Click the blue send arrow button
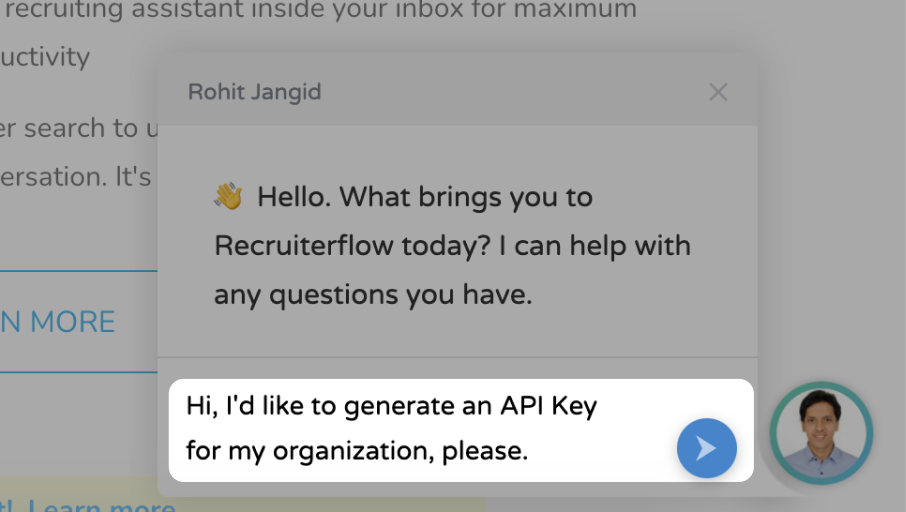This screenshot has width=906, height=512. pyautogui.click(x=706, y=448)
